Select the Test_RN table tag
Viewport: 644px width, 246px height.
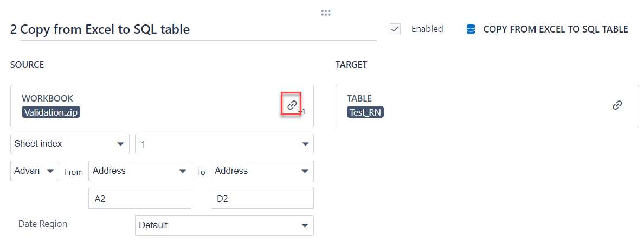point(365,112)
